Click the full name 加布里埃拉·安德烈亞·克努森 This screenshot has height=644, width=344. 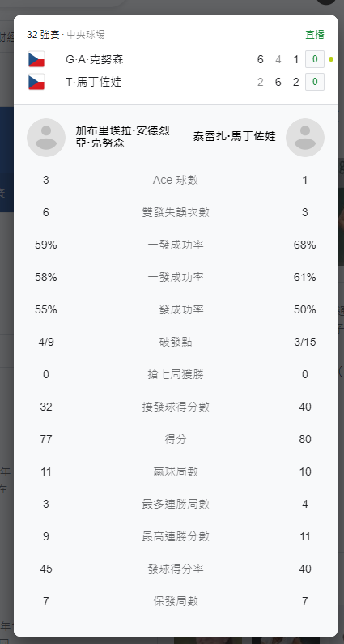(x=123, y=137)
